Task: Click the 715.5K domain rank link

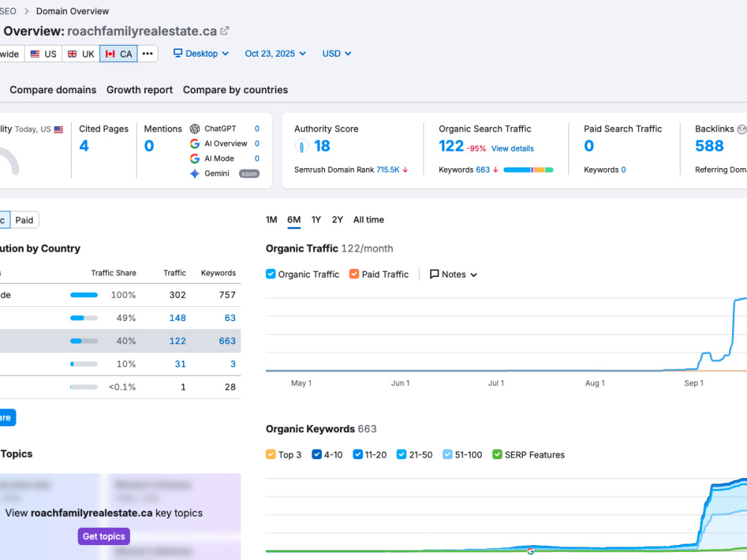Action: point(388,169)
